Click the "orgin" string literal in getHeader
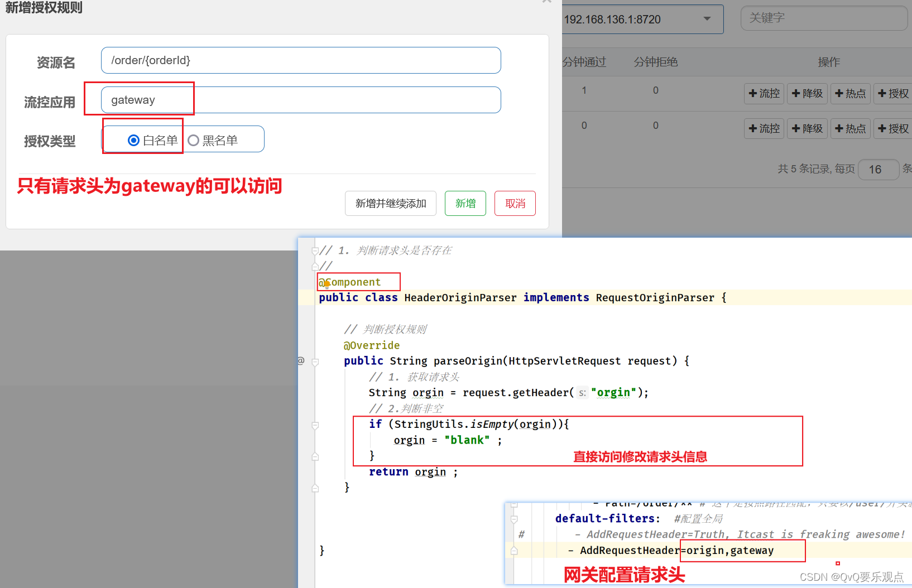Image resolution: width=912 pixels, height=588 pixels. click(x=614, y=393)
